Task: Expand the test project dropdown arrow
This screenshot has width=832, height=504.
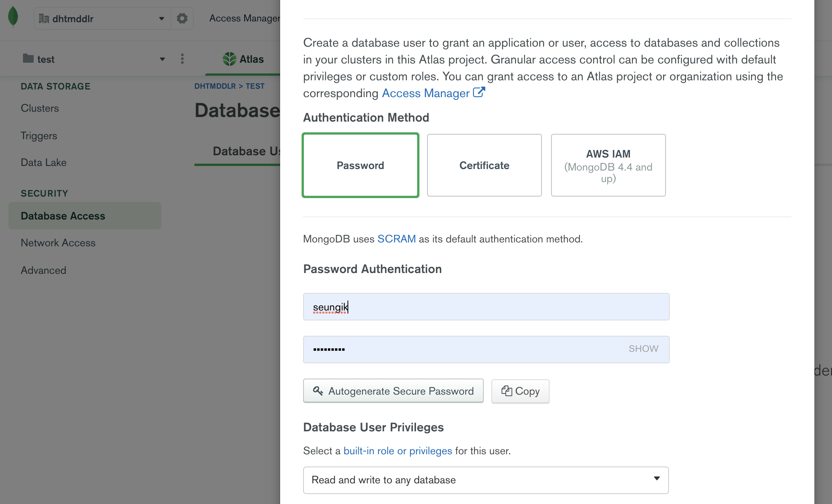Action: [x=162, y=59]
